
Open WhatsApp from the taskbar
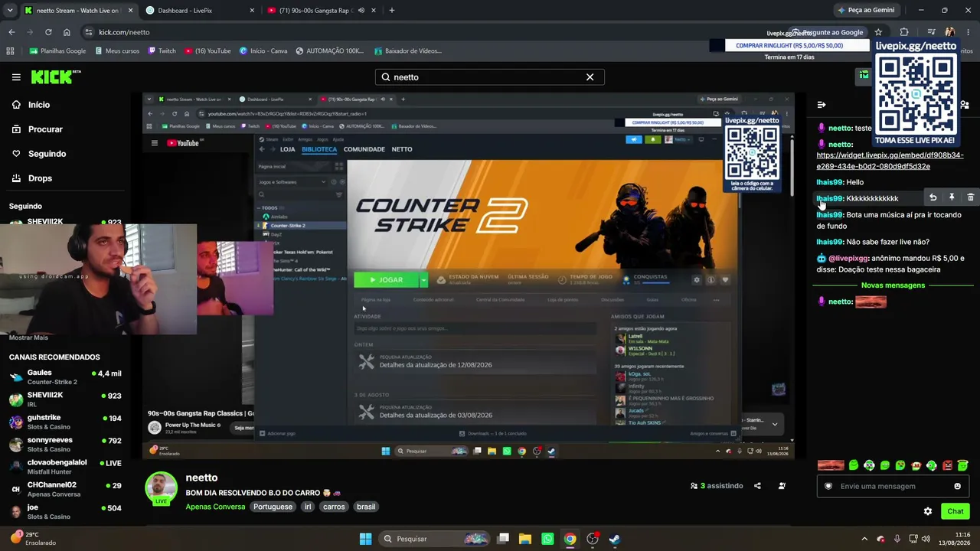click(547, 539)
